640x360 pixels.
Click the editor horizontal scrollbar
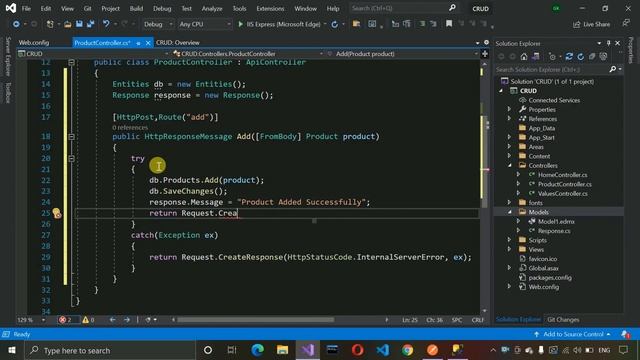click(255, 320)
